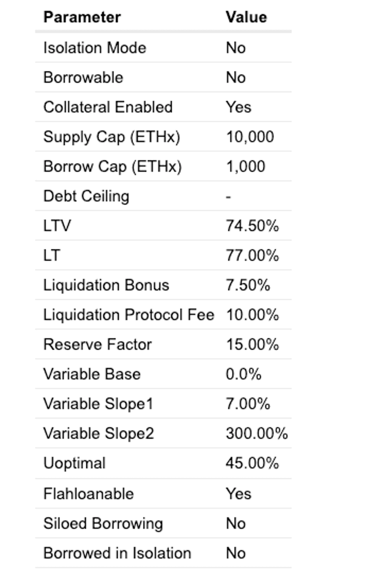Click the Value column header

click(246, 17)
